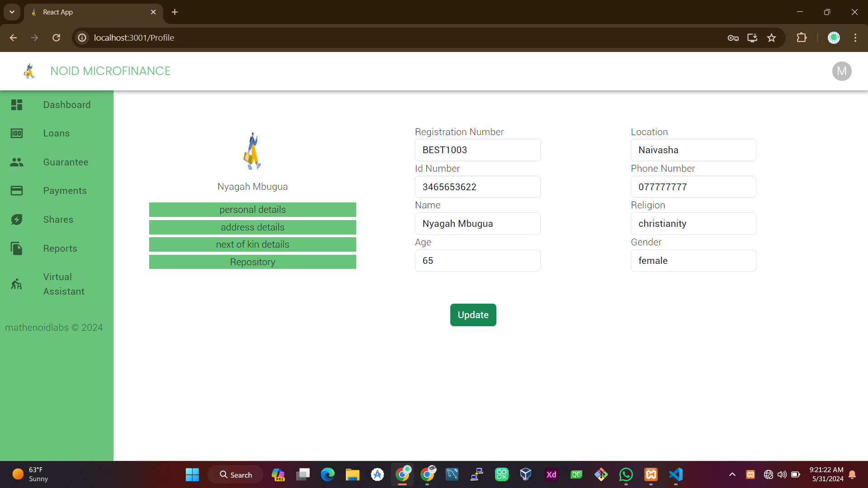Screen dimensions: 868x488
Task: Switch to next of kin details
Action: [252, 244]
